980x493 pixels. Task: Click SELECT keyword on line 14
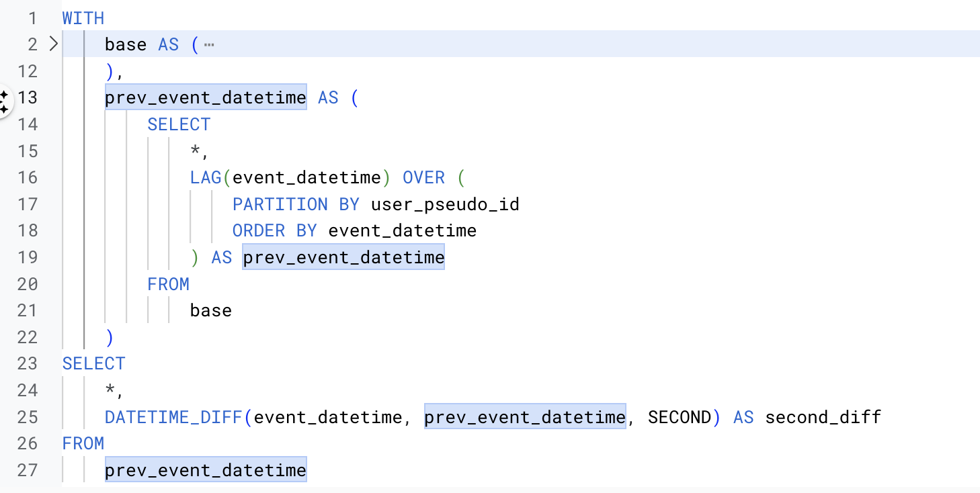tap(179, 124)
